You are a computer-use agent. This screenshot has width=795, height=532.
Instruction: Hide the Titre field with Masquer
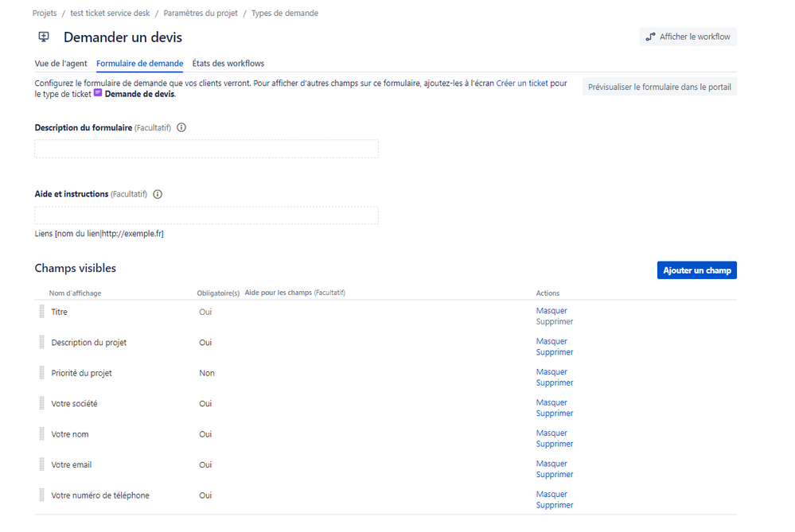coord(551,311)
